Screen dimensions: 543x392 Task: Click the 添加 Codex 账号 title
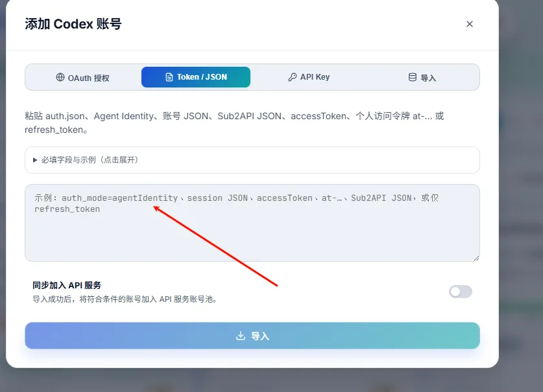tap(73, 24)
